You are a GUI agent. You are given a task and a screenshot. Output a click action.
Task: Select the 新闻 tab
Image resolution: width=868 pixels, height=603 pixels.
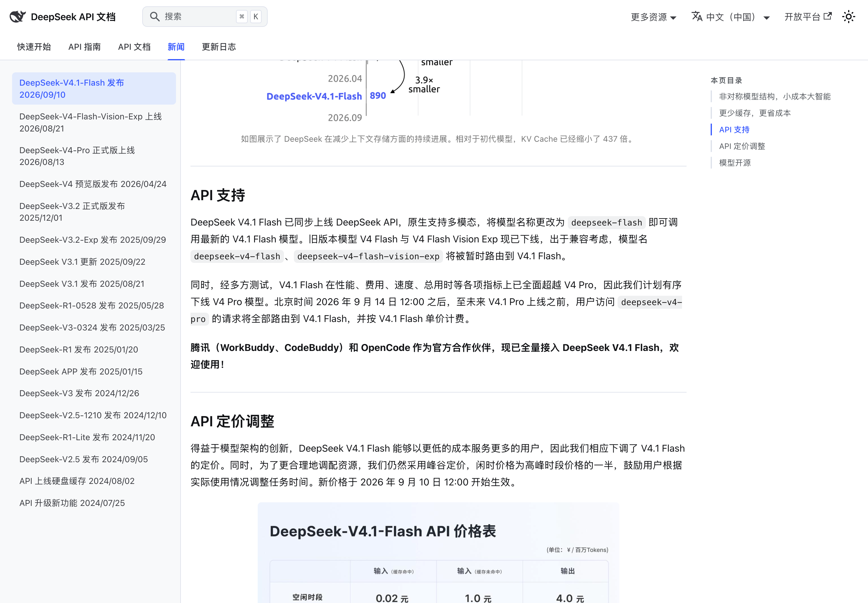coord(176,47)
